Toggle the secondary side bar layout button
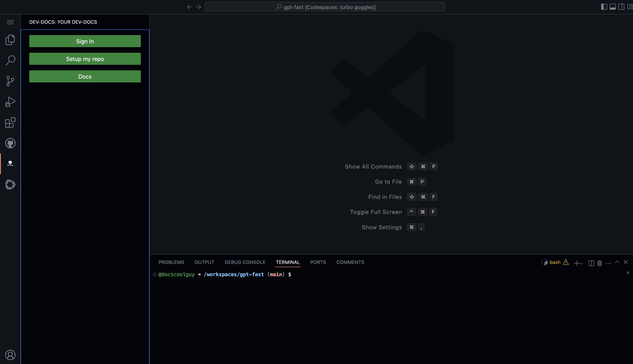The height and width of the screenshot is (364, 633). tap(621, 7)
